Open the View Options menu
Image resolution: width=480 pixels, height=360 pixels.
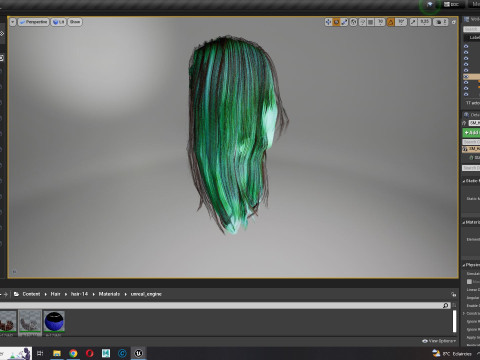pos(439,341)
